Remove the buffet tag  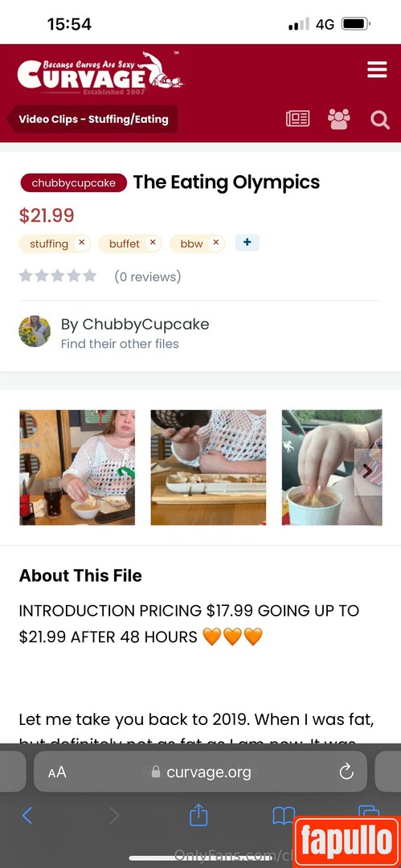coord(153,243)
